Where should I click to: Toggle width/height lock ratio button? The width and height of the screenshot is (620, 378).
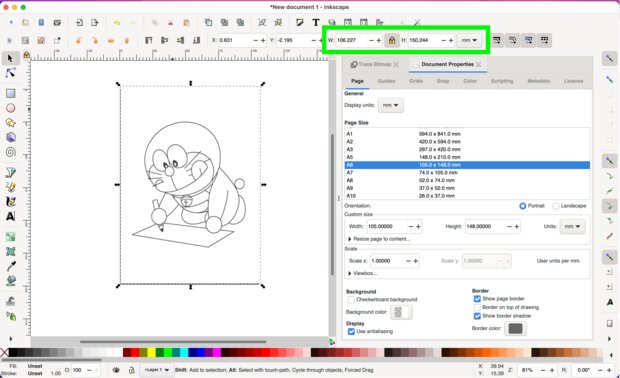pos(391,40)
